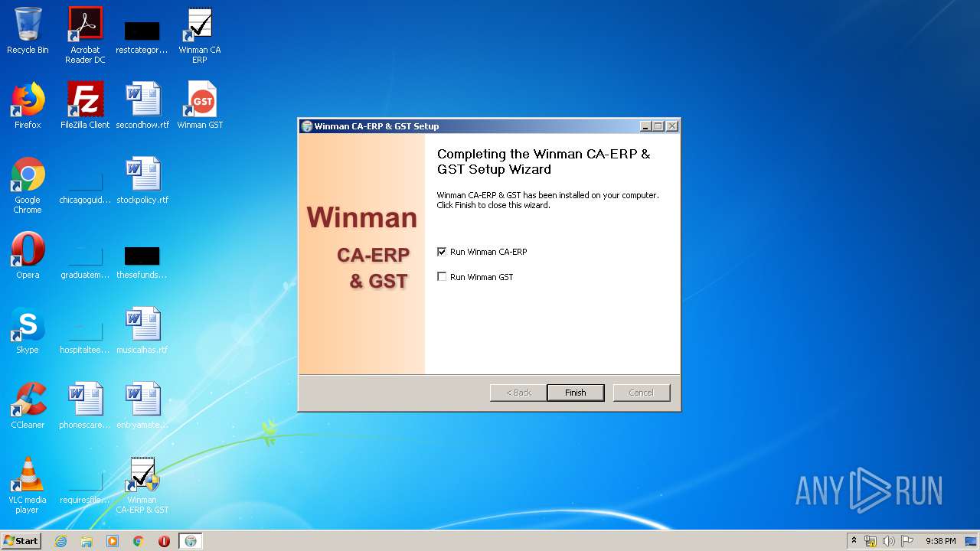Image resolution: width=980 pixels, height=551 pixels.
Task: Click the Show desktop button
Action: 971,541
